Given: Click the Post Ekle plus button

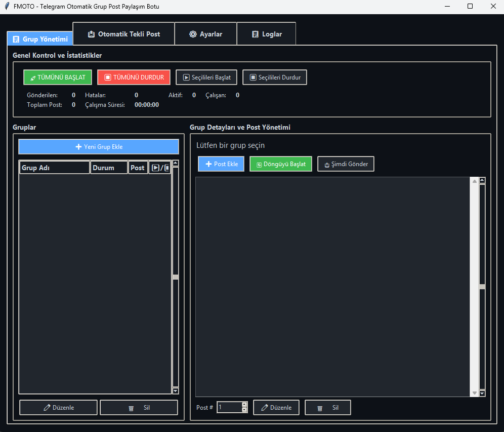Looking at the screenshot, I should (221, 164).
